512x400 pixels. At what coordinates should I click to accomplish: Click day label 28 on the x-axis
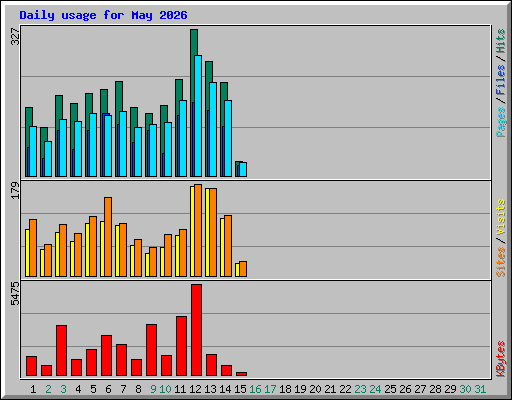pos(435,389)
